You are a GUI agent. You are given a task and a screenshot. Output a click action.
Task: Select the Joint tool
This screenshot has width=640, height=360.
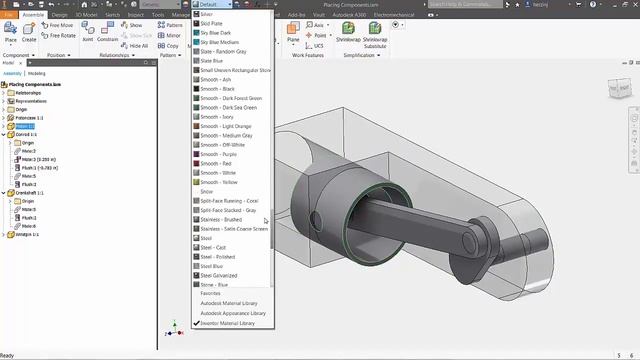88,32
